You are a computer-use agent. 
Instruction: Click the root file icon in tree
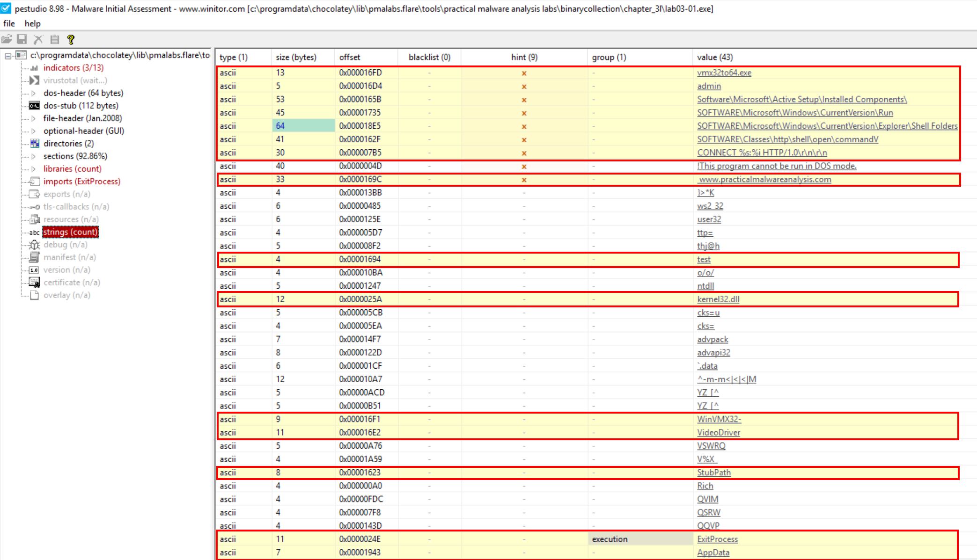(21, 55)
